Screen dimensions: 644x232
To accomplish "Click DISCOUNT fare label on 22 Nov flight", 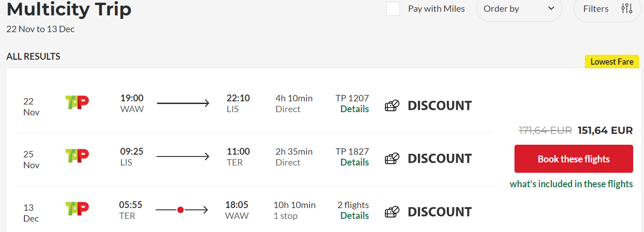I will point(440,105).
